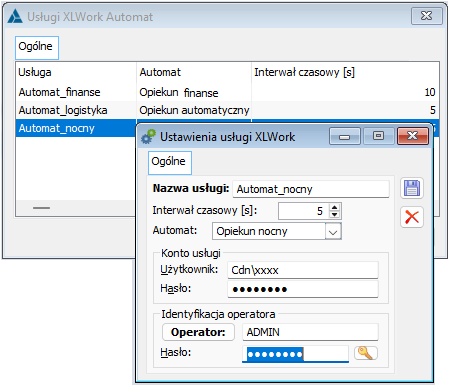Maximize the Ustawienia usługi XLWork dialog

click(x=378, y=136)
